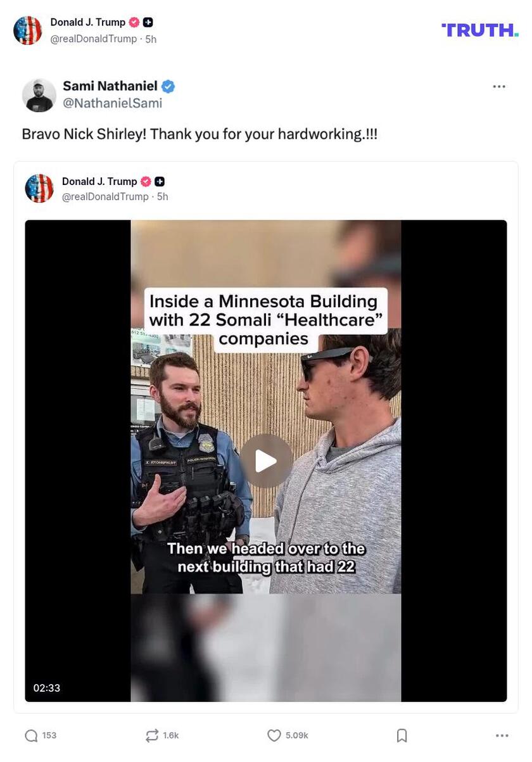532x762 pixels.
Task: Click the Sami Nathaniel display name
Action: coord(110,86)
